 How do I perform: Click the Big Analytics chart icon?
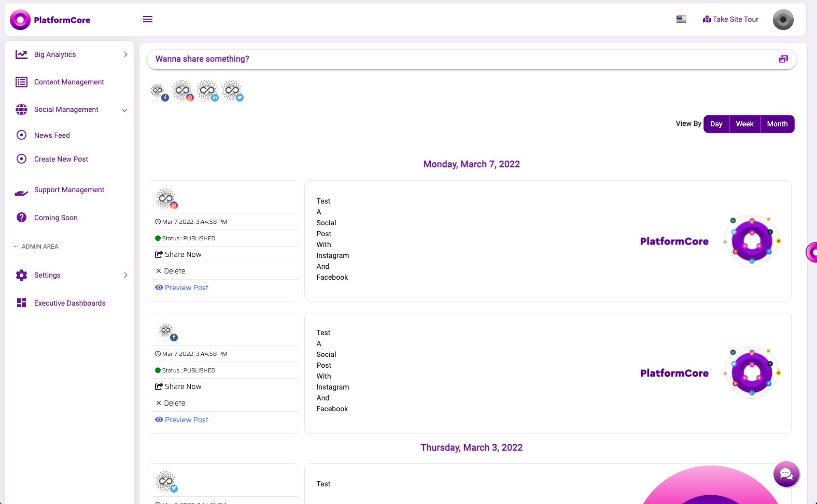pyautogui.click(x=21, y=54)
